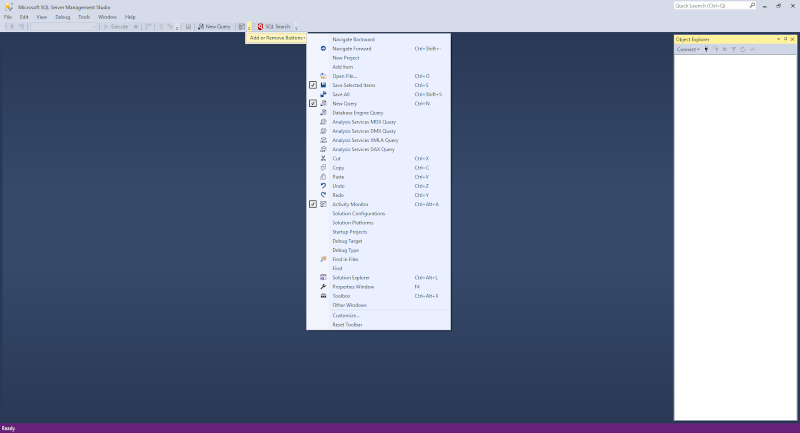Expand Add or Remove Buttons submenu
This screenshot has width=800, height=433.
[x=277, y=38]
